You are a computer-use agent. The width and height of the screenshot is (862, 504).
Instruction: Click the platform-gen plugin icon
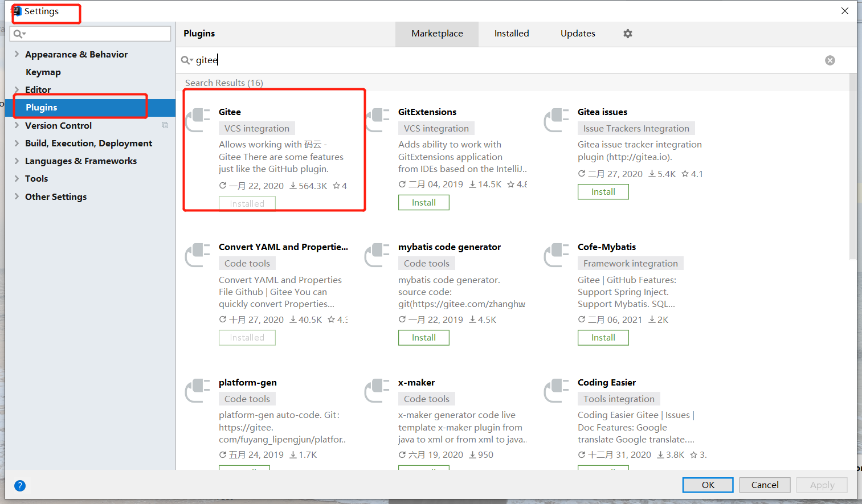(x=198, y=390)
